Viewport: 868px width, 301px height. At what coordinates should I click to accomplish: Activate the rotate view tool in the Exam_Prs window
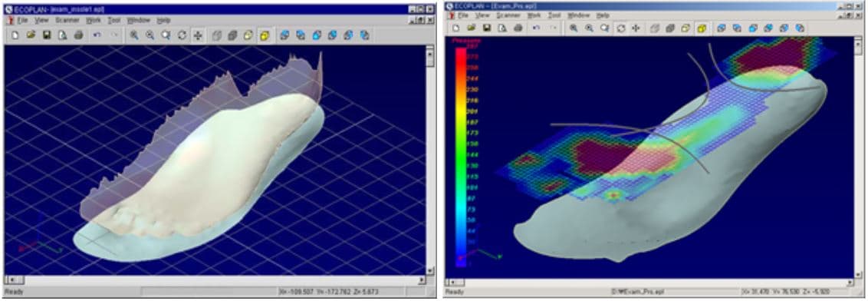click(x=621, y=28)
